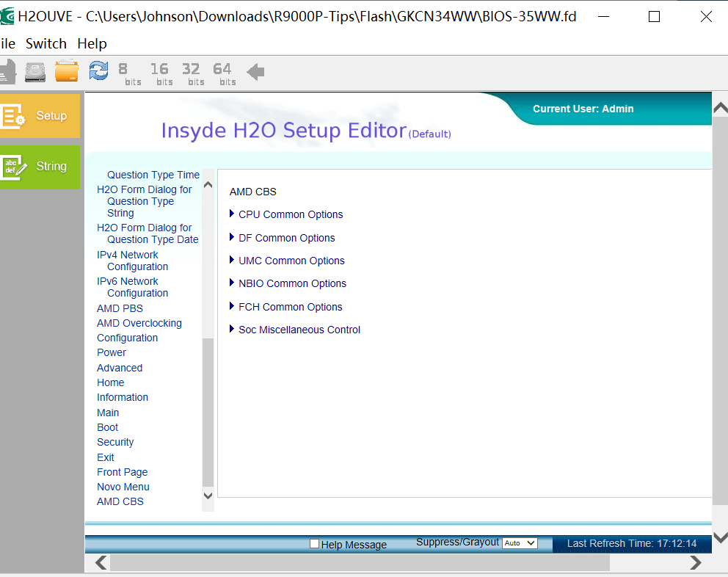Open the orange folder toolbar icon

click(x=66, y=71)
